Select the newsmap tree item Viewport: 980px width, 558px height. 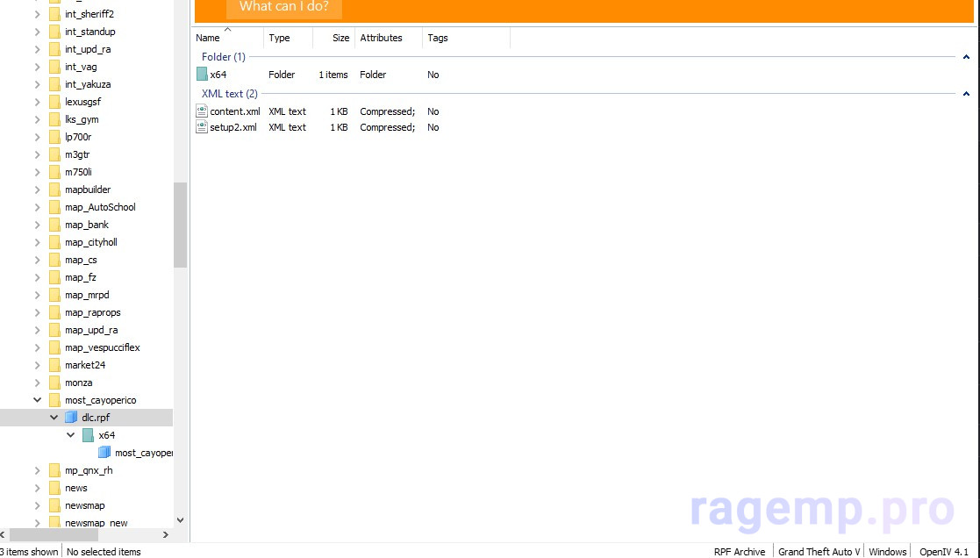point(84,505)
